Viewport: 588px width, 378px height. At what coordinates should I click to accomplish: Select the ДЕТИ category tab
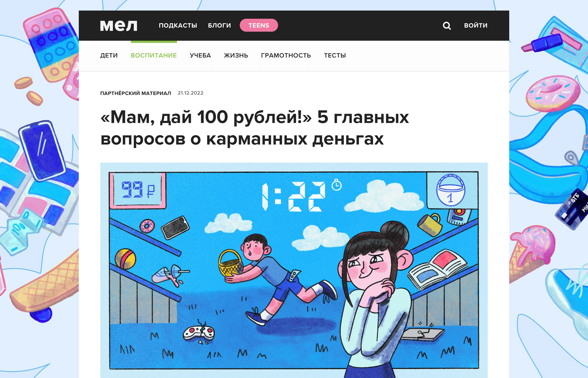109,56
